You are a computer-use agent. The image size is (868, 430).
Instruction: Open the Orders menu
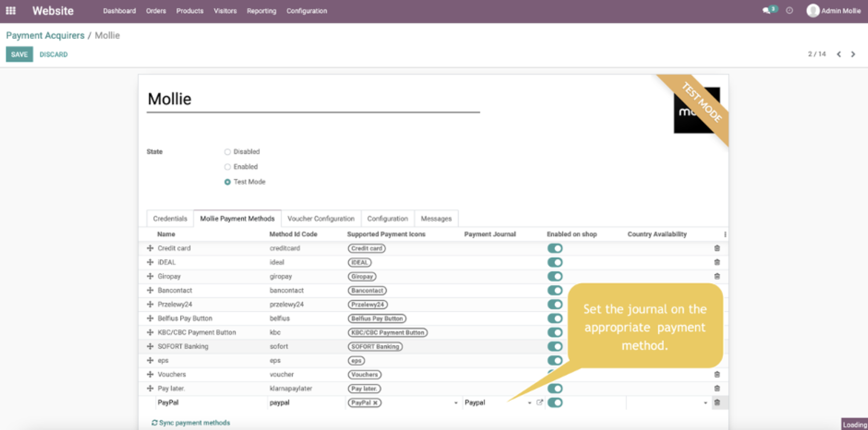[156, 11]
